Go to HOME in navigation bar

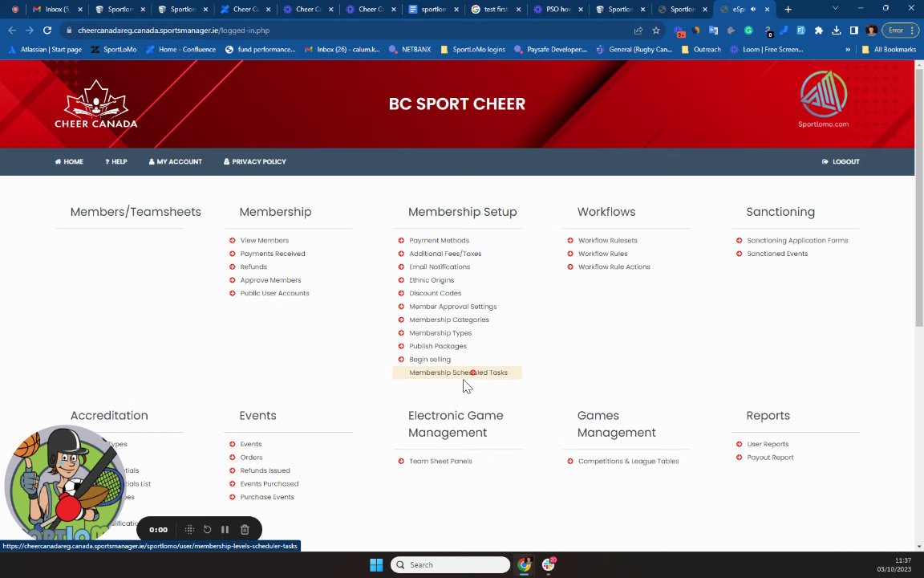[69, 161]
